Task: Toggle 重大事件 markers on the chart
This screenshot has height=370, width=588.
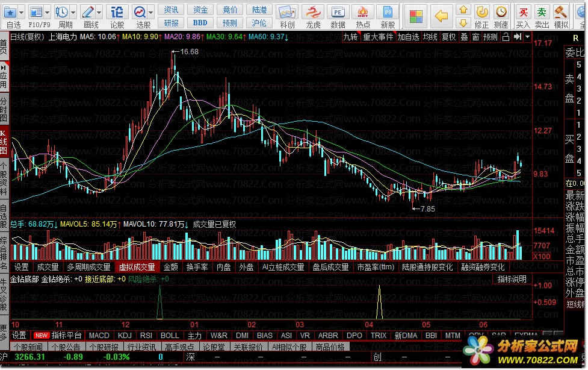Action: tap(378, 37)
